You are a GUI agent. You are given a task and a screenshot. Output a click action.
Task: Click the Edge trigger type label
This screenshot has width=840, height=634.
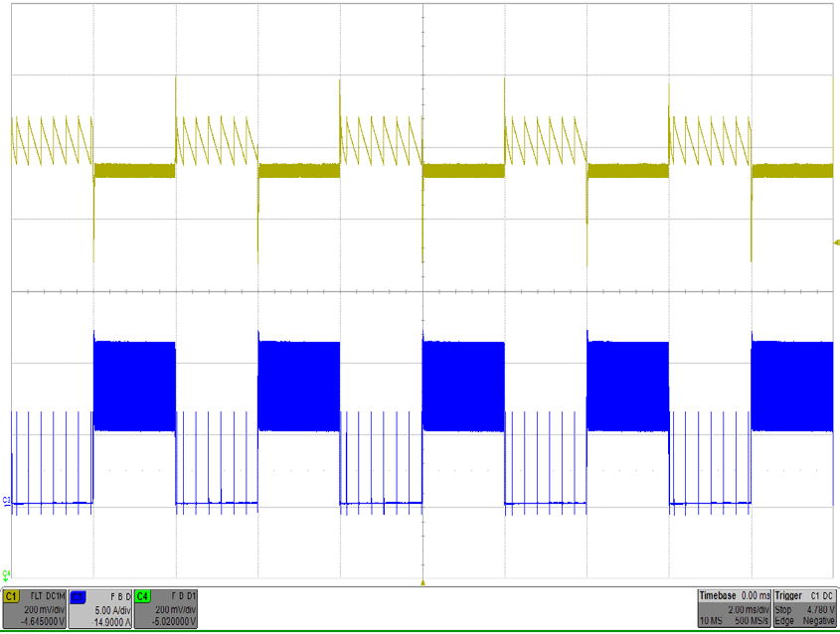tap(785, 621)
